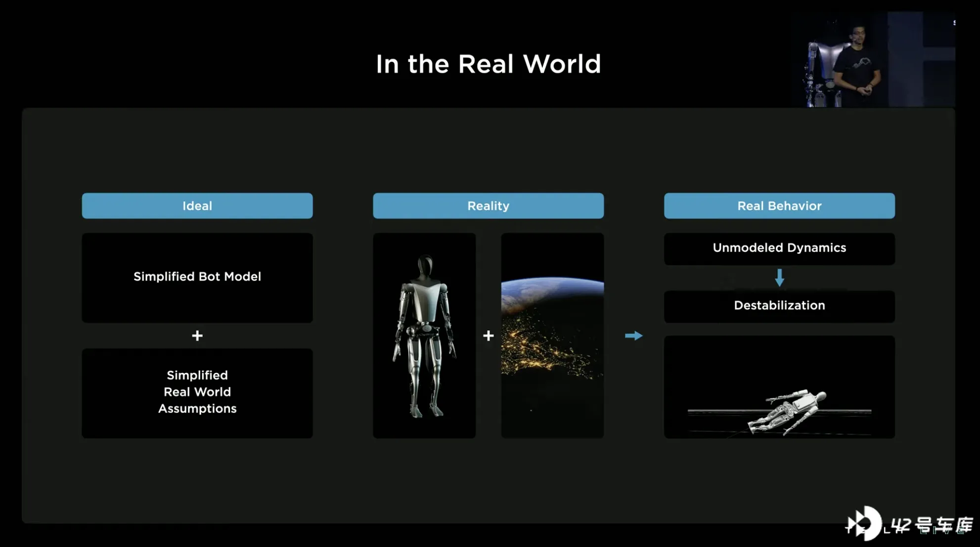Click the 'Unmodeled Dynamics' box
This screenshot has width=980, height=547.
[779, 249]
